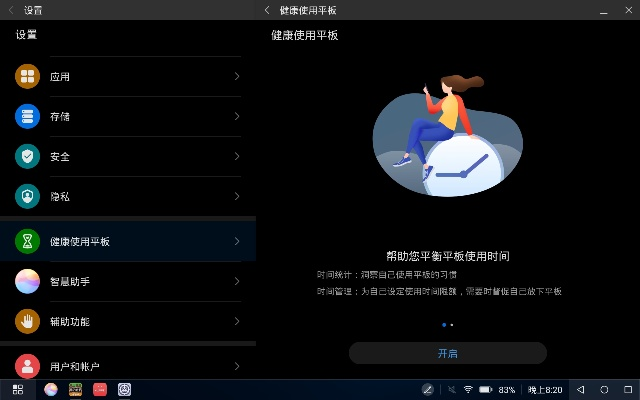The width and height of the screenshot is (640, 400).
Task: Click the colorful 智慧助手 icon
Action: (x=28, y=281)
